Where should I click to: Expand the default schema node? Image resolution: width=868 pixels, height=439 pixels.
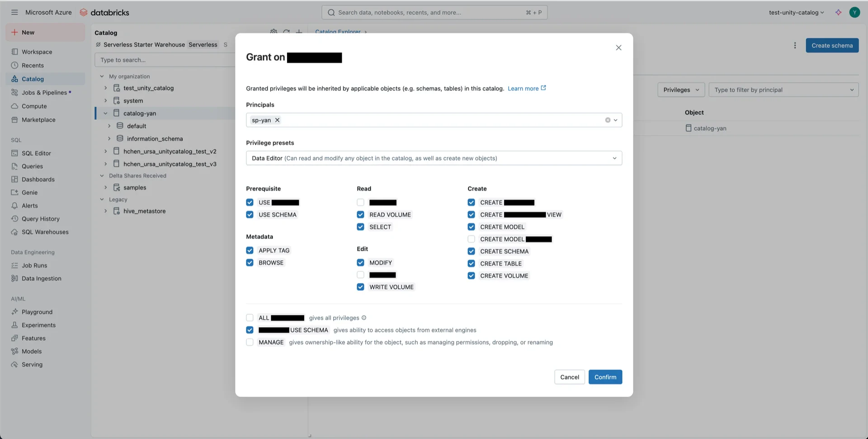tap(109, 126)
